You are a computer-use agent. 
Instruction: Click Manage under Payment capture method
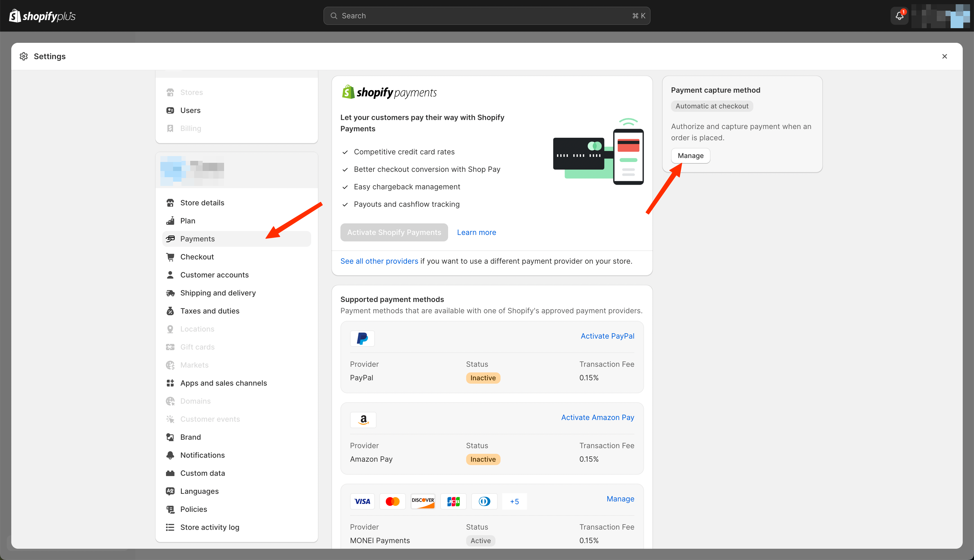(x=690, y=156)
